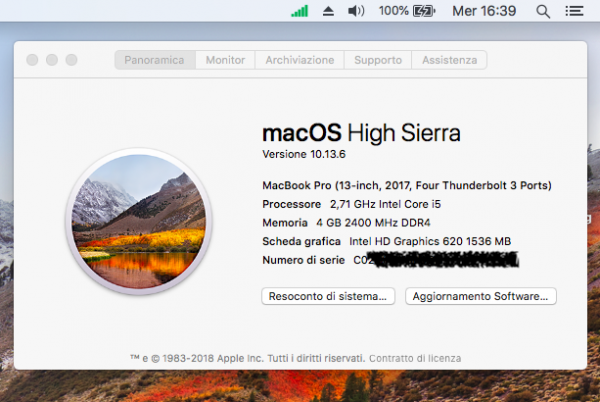Click Intel HD Graphics 620 1536 MB text
Screen dimensions: 600x402
(430, 241)
